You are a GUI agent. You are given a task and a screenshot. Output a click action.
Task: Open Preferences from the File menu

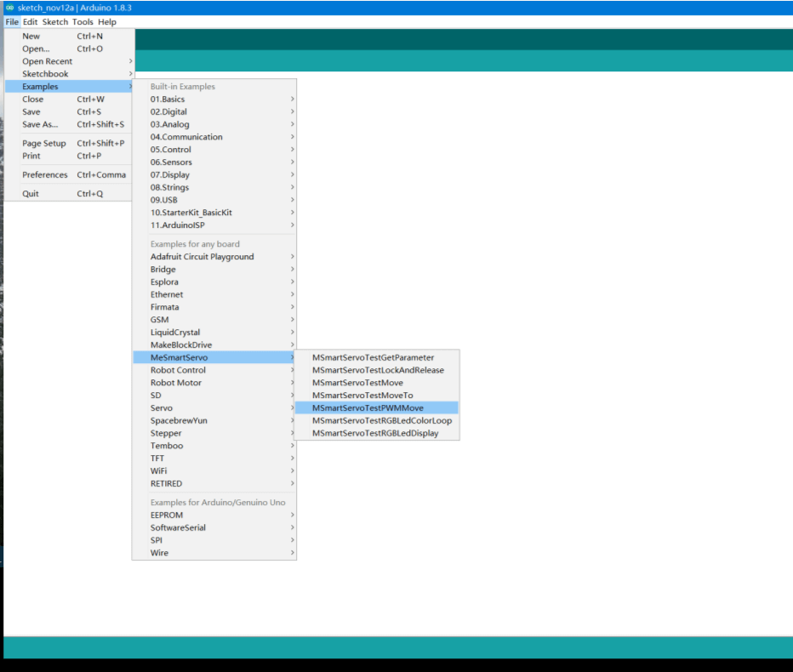[69, 174]
